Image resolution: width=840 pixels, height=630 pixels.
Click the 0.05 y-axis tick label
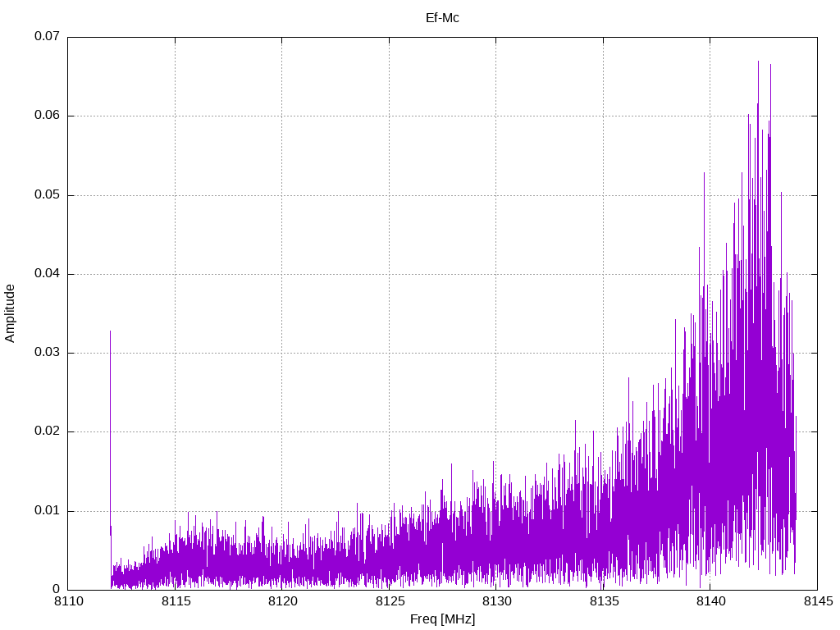pos(47,195)
